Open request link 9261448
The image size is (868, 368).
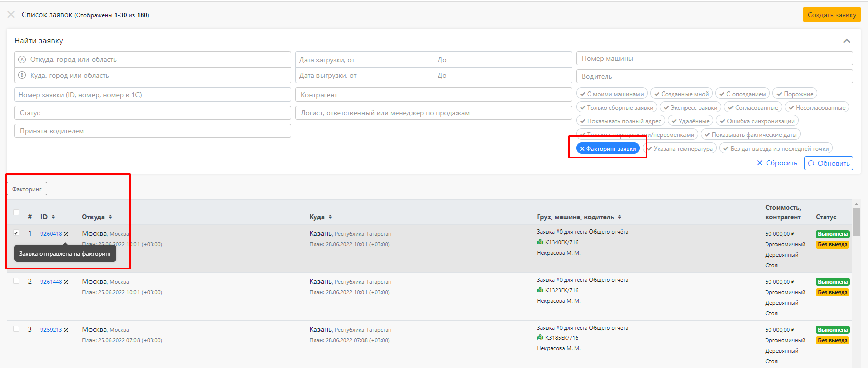coord(51,282)
